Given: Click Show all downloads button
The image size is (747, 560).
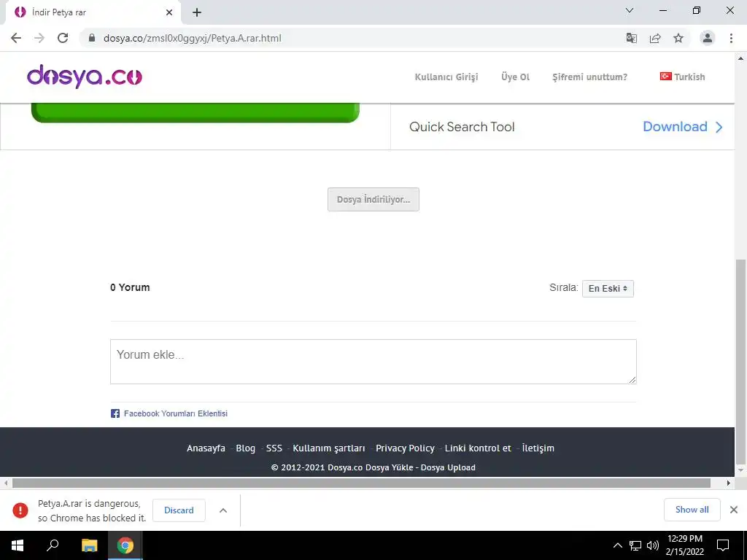Looking at the screenshot, I should (x=692, y=510).
